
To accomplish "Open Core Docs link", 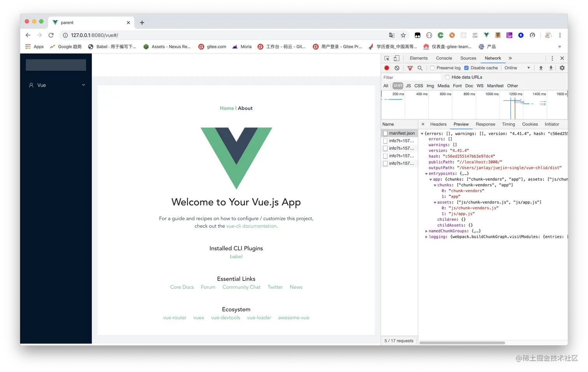I will click(x=182, y=287).
